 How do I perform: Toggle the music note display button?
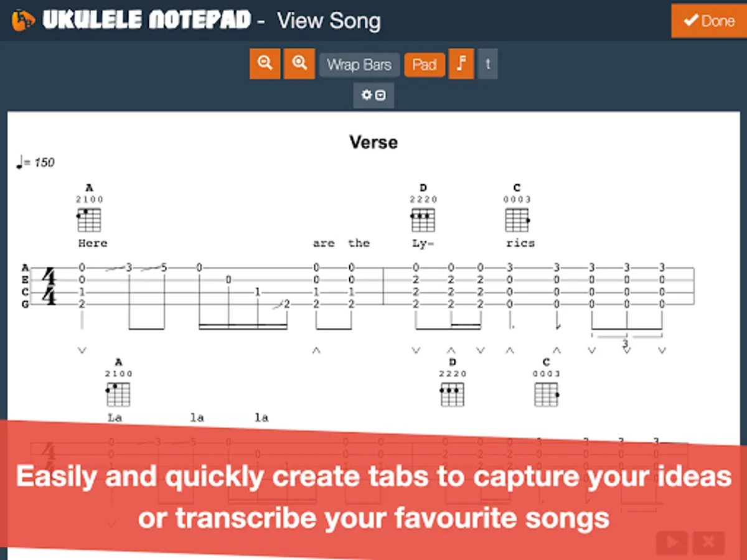(461, 64)
